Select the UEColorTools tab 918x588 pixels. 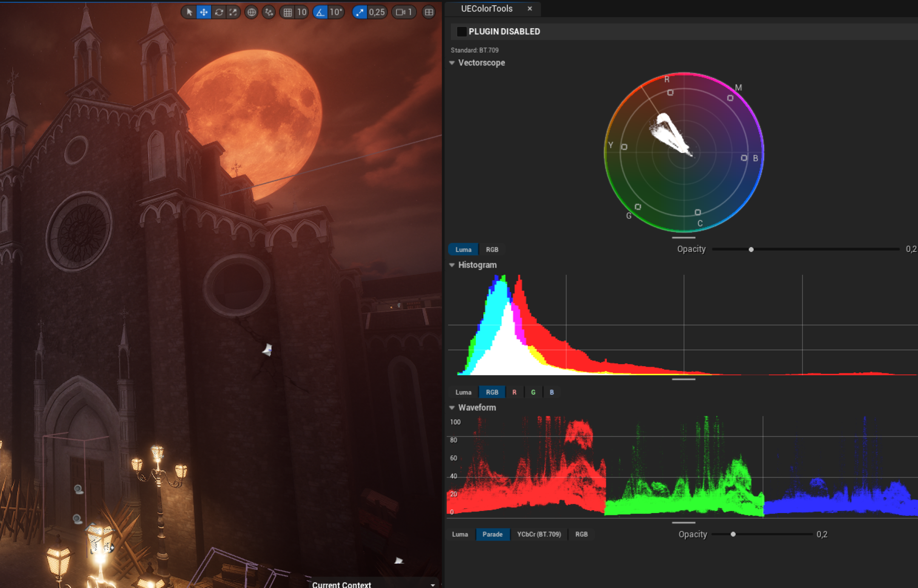(486, 9)
